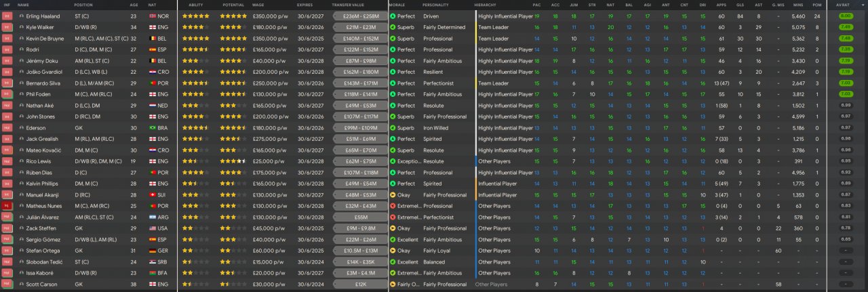Open Jérémy Doku's player name

[41, 60]
